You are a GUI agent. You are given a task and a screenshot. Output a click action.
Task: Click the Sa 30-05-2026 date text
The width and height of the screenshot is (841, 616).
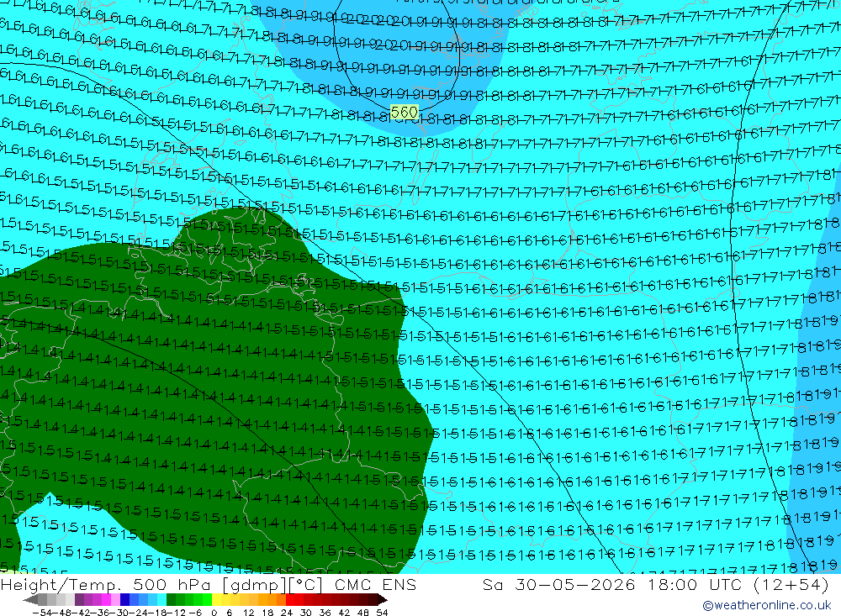558,585
